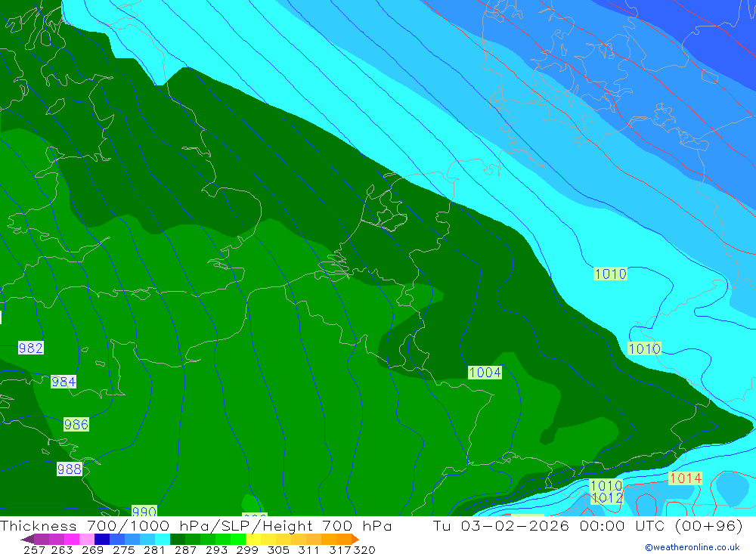Click the purple left arrow of legend
756x554 pixels.
coord(27,539)
